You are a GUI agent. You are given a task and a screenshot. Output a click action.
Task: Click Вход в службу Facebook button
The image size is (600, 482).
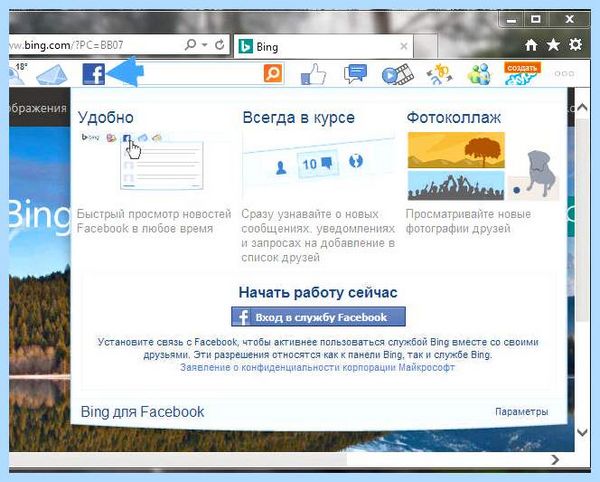318,317
